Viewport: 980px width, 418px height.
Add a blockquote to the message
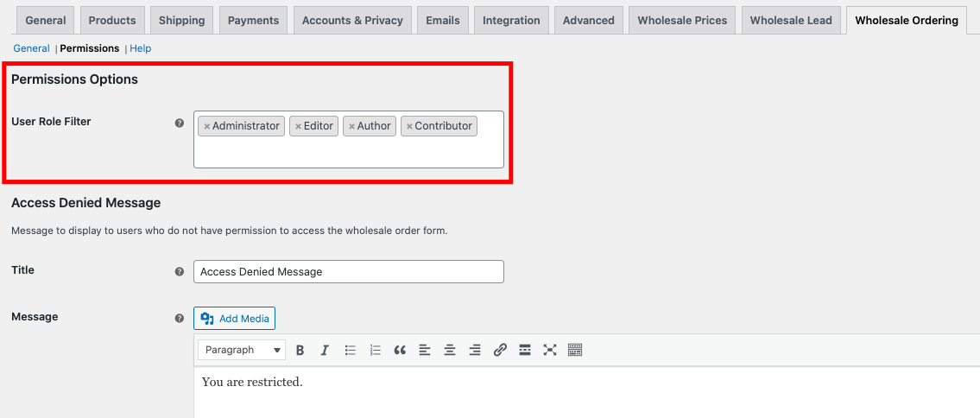[400, 350]
